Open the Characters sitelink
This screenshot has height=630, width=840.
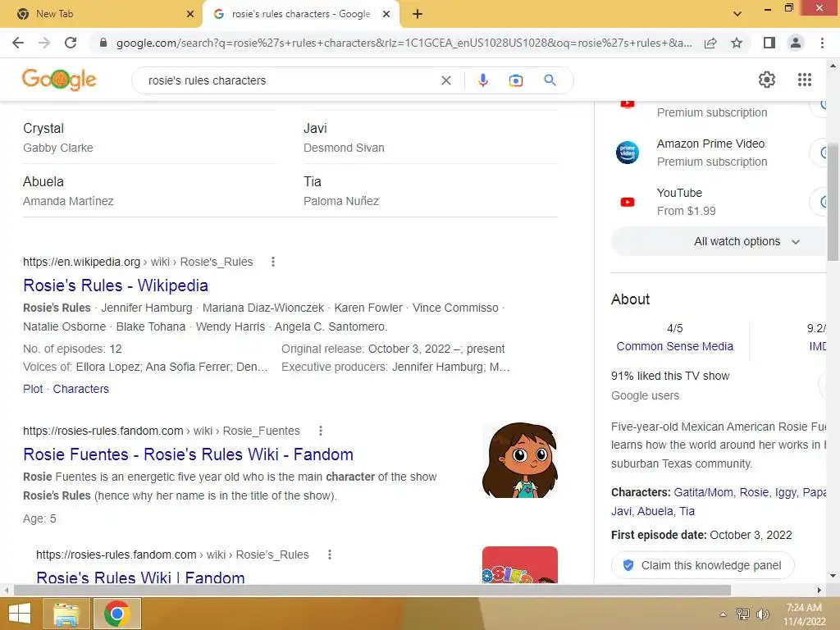tap(81, 389)
